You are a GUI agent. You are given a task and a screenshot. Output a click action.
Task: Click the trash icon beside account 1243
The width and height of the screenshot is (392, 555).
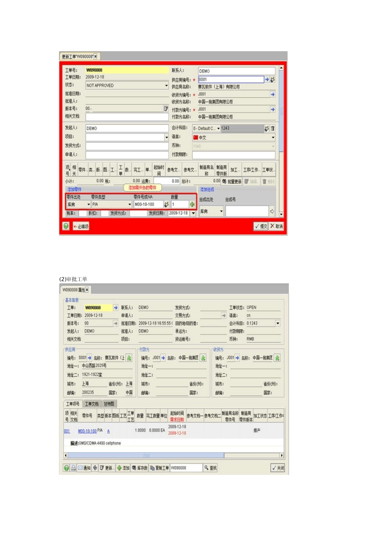[272, 128]
